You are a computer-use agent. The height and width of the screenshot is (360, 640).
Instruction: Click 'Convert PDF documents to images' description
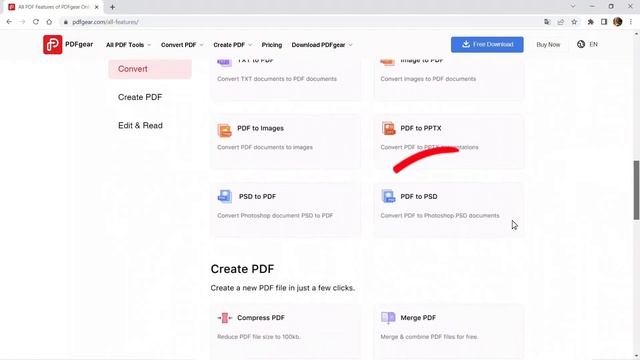click(x=265, y=147)
